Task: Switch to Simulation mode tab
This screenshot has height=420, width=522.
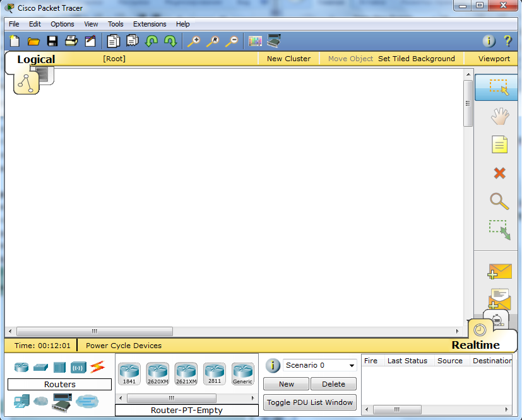Action: [x=497, y=319]
